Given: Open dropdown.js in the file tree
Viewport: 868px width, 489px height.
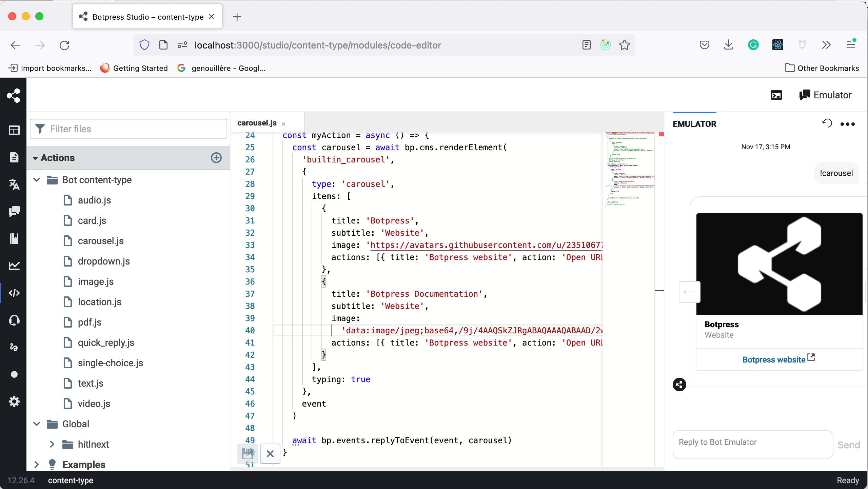Looking at the screenshot, I should [104, 261].
